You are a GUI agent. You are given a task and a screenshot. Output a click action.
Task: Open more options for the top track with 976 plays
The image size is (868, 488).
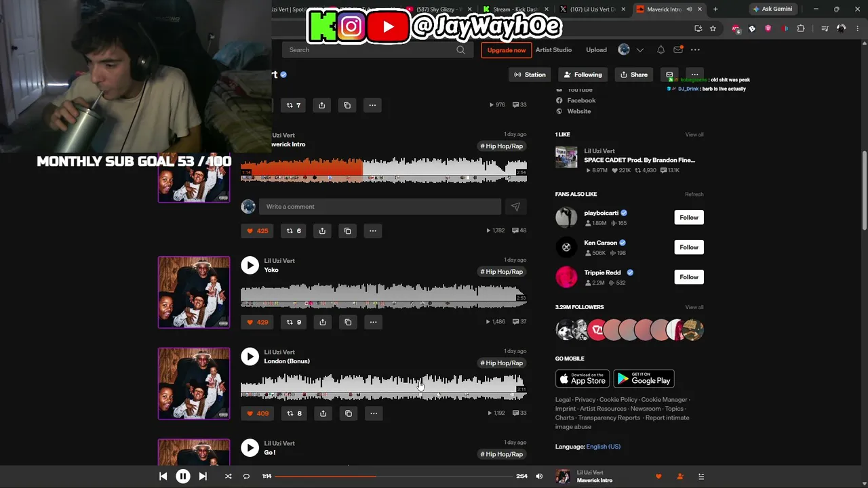[x=372, y=105]
